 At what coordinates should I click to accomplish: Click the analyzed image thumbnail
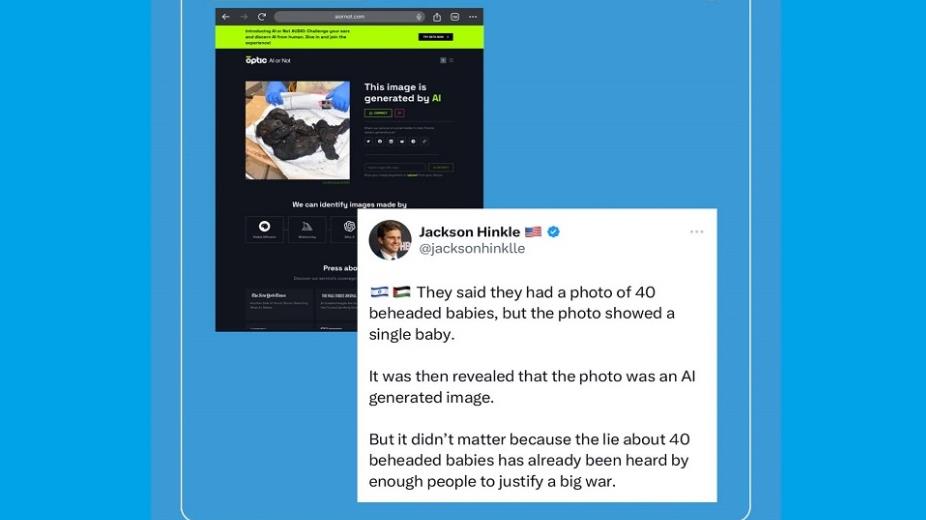(x=298, y=130)
